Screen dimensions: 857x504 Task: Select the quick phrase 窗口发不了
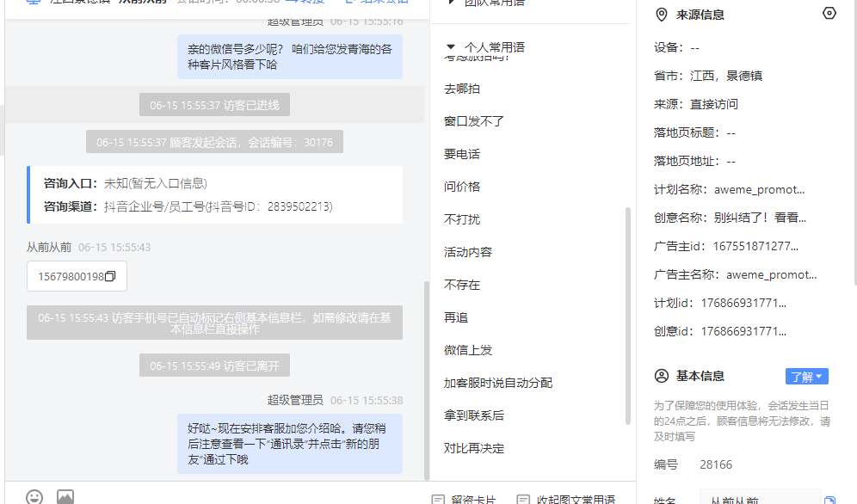474,121
